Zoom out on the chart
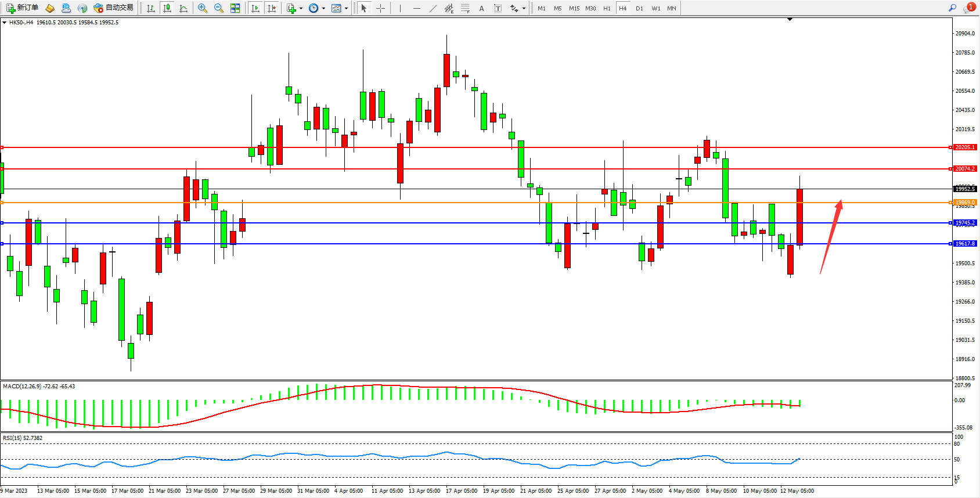The image size is (980, 498). tap(219, 8)
